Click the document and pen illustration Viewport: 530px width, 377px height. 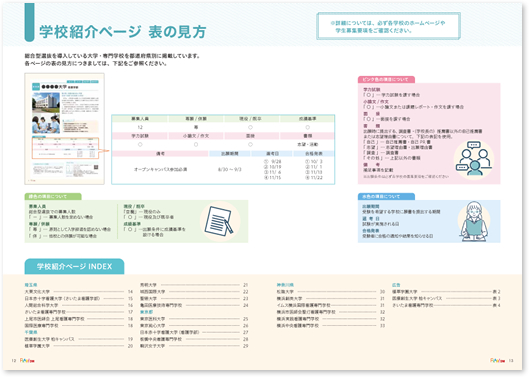click(x=219, y=221)
